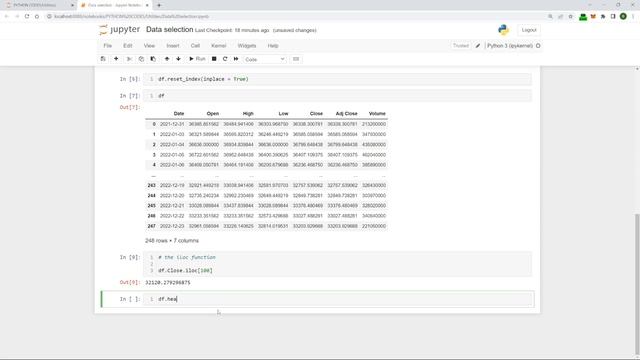Screen dimensions: 640x360
Task: Open the Cell menu
Action: tap(195, 46)
